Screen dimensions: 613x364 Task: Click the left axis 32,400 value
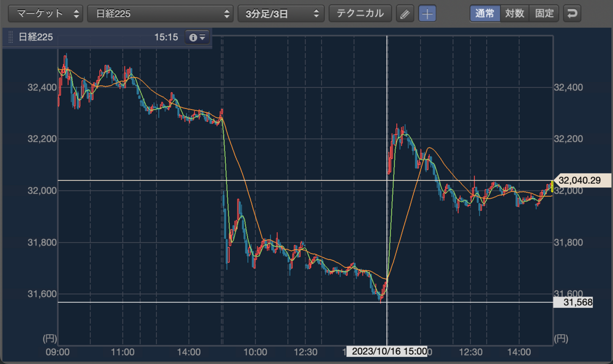point(42,87)
